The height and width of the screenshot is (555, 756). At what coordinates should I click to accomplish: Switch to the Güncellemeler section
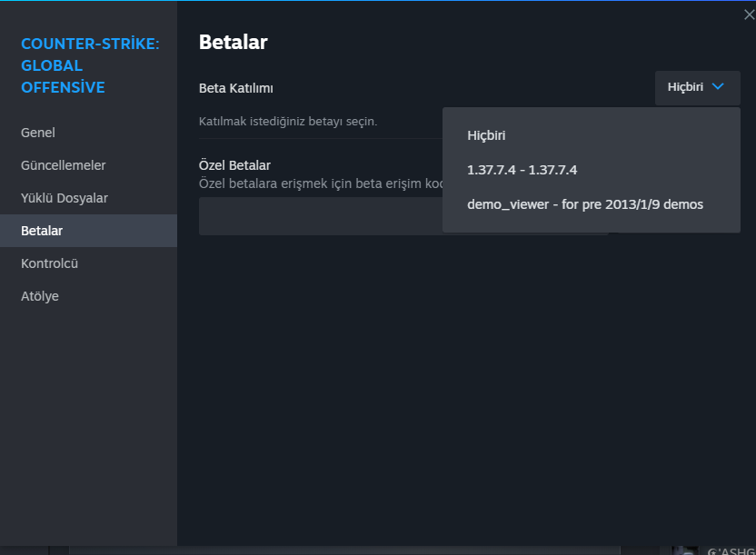[64, 165]
